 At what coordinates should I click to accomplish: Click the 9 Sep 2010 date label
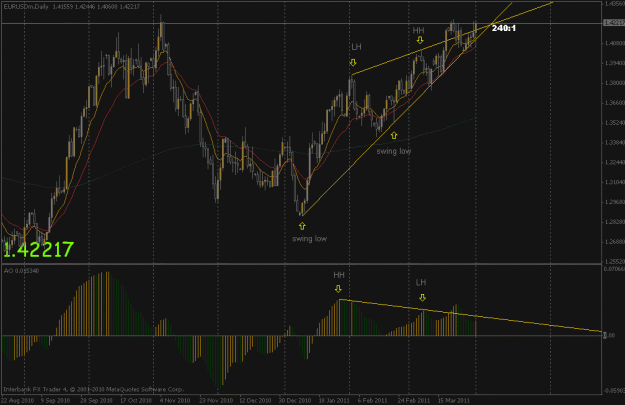click(55, 400)
